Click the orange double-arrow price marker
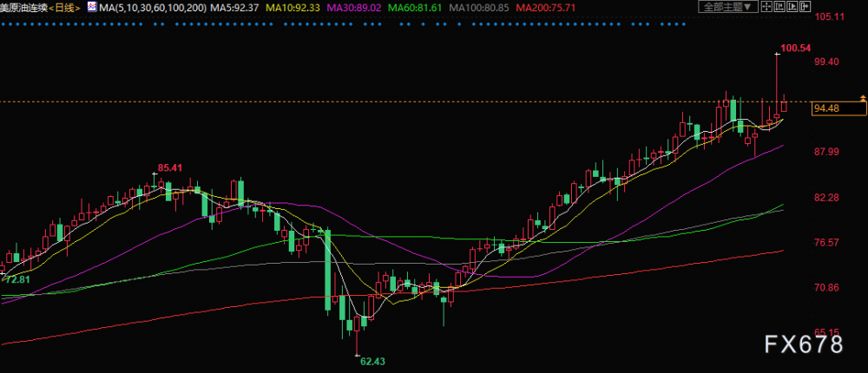The width and height of the screenshot is (868, 373). coord(863,99)
